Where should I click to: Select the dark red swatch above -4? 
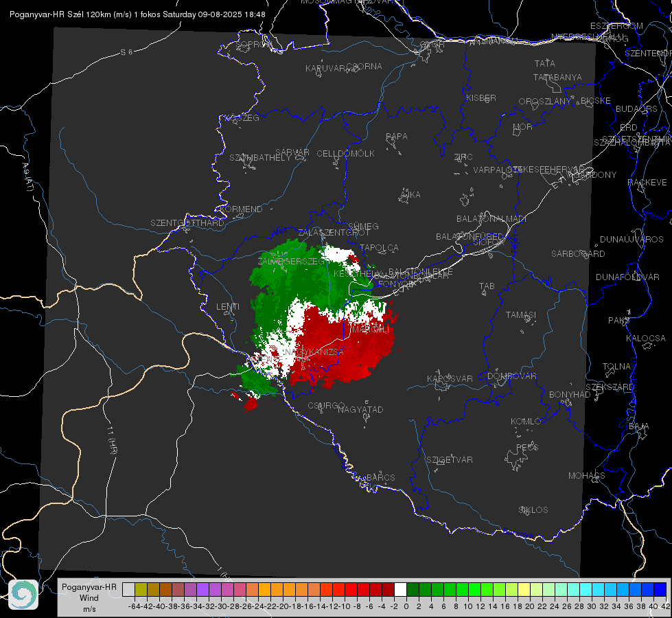[388, 589]
